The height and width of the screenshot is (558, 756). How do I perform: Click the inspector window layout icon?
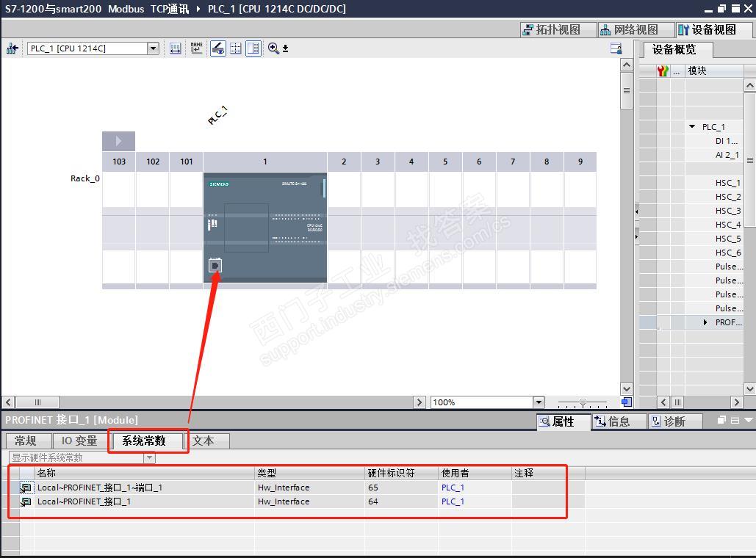[x=735, y=420]
